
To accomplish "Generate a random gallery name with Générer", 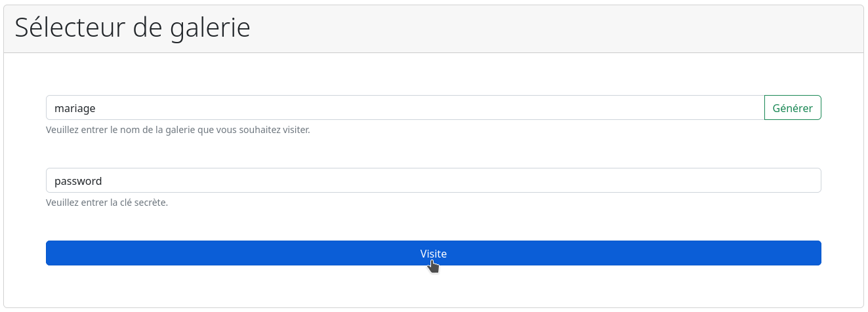I will (793, 108).
